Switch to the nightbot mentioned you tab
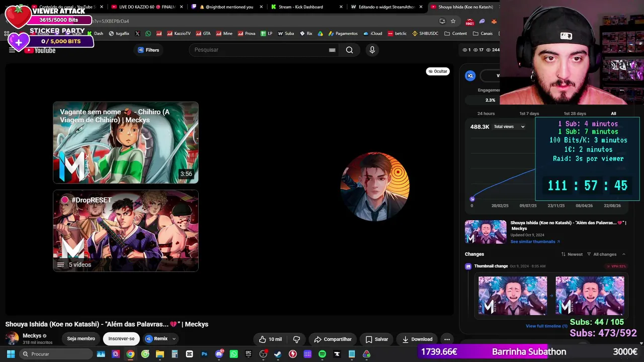This screenshot has width=644, height=362. 226,7
